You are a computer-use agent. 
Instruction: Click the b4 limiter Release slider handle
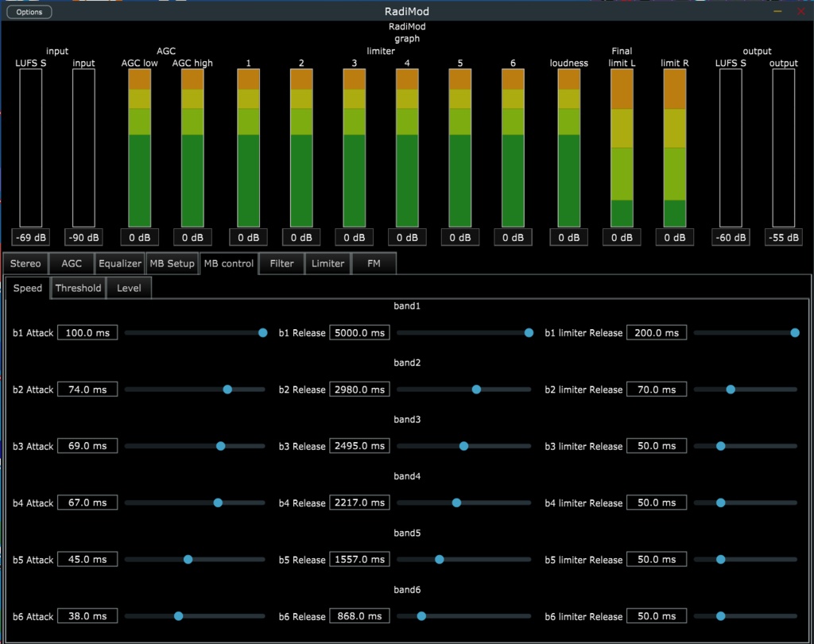point(719,502)
